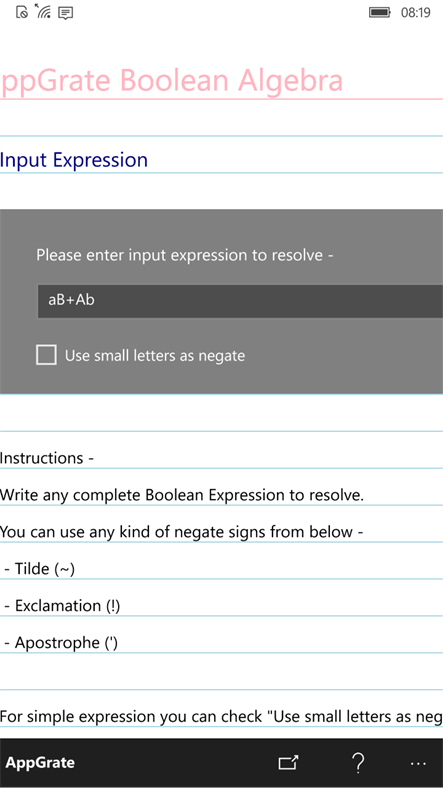Tap the 08:19 clock in status bar

(415, 13)
